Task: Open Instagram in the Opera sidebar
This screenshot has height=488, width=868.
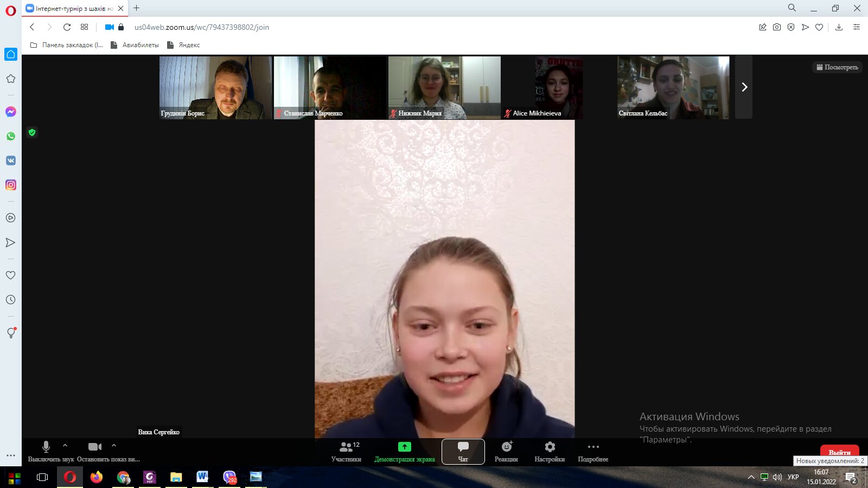Action: point(11,185)
